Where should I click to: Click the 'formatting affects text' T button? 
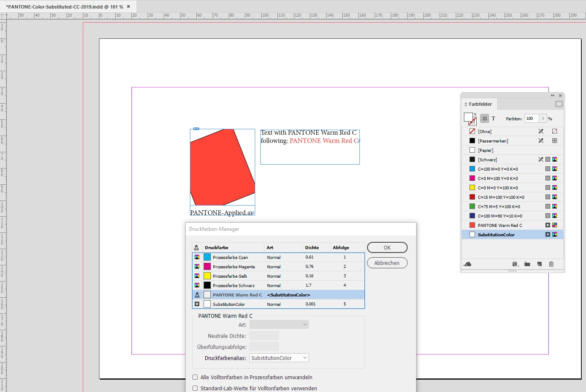tap(493, 119)
